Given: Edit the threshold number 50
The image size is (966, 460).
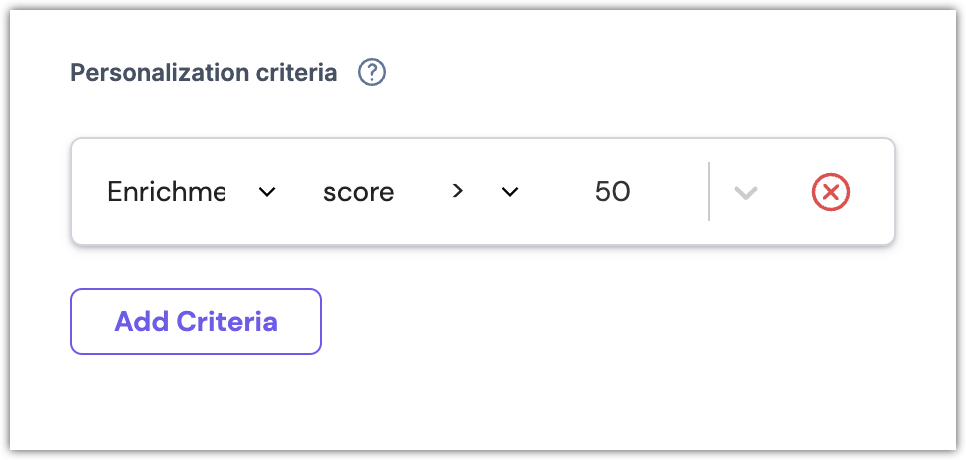Looking at the screenshot, I should (x=612, y=191).
